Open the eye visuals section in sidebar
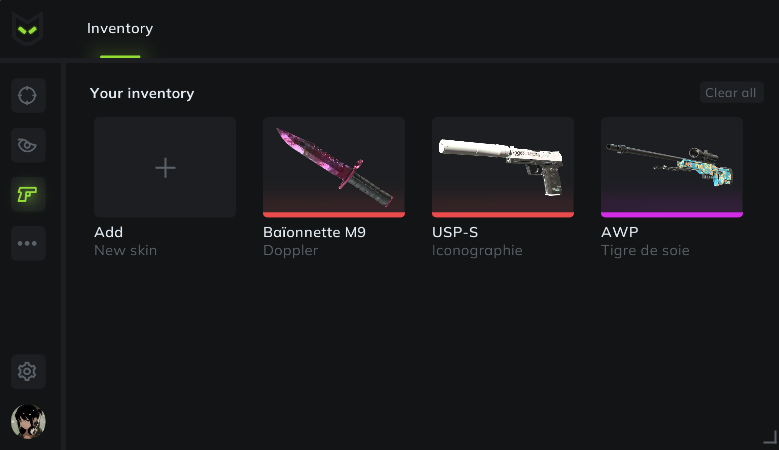 (28, 145)
